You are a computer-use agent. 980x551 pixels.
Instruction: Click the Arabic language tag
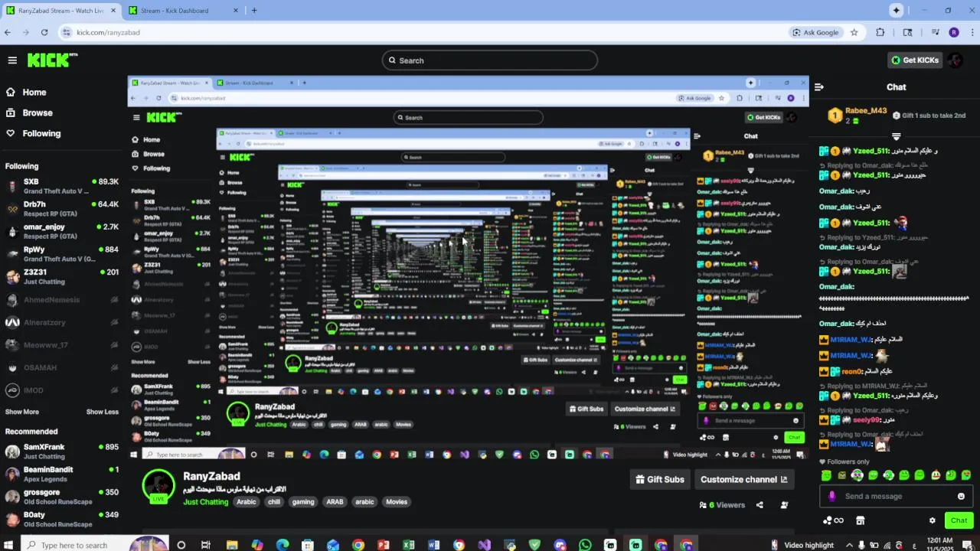(x=247, y=502)
